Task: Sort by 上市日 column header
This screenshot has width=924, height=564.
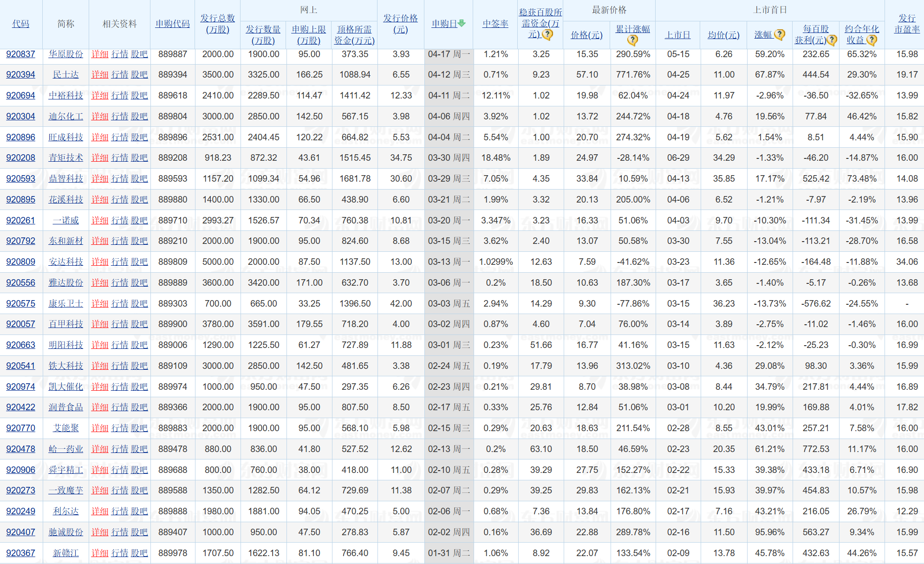Action: click(677, 35)
